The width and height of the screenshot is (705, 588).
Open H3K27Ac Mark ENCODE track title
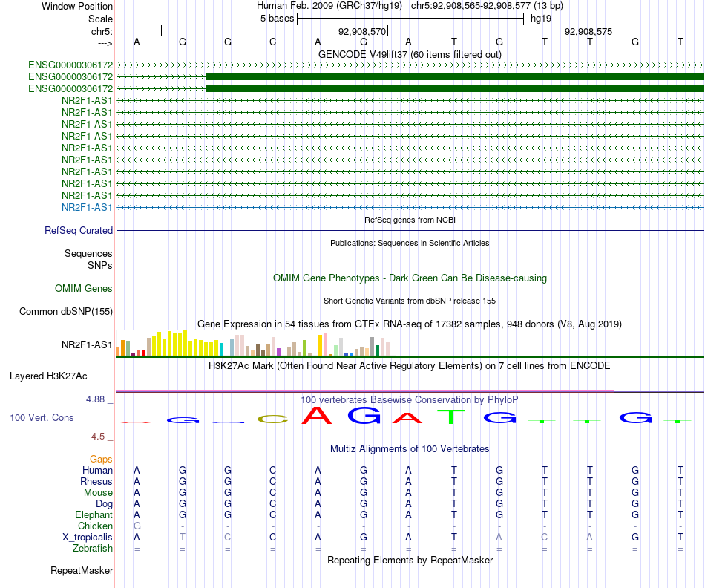coord(410,365)
